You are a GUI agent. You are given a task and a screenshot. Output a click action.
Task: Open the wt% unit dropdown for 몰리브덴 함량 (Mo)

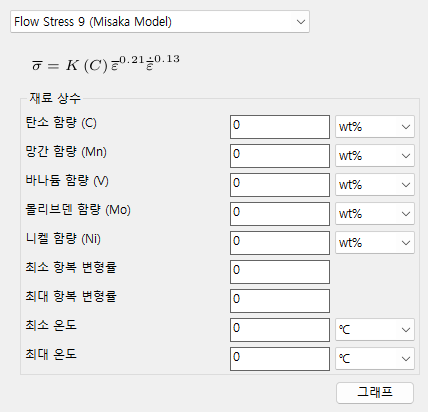[375, 214]
